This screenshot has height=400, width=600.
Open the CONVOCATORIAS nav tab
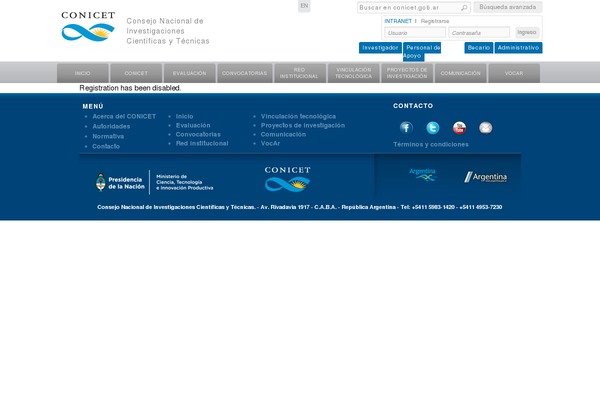(x=245, y=73)
